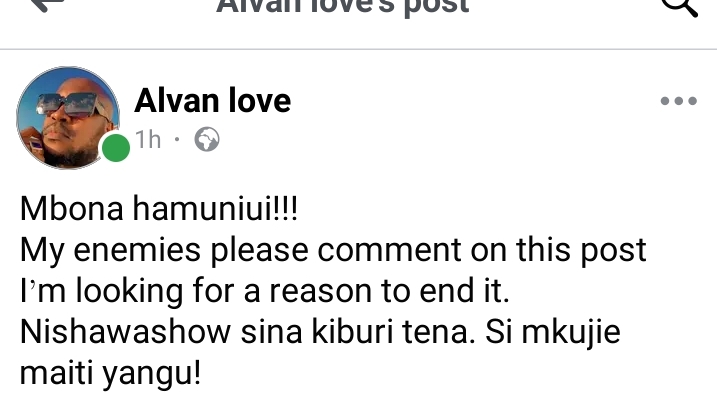Click the "My enemies please comment" line
Viewport: 717px width, 411px height.
(x=333, y=251)
